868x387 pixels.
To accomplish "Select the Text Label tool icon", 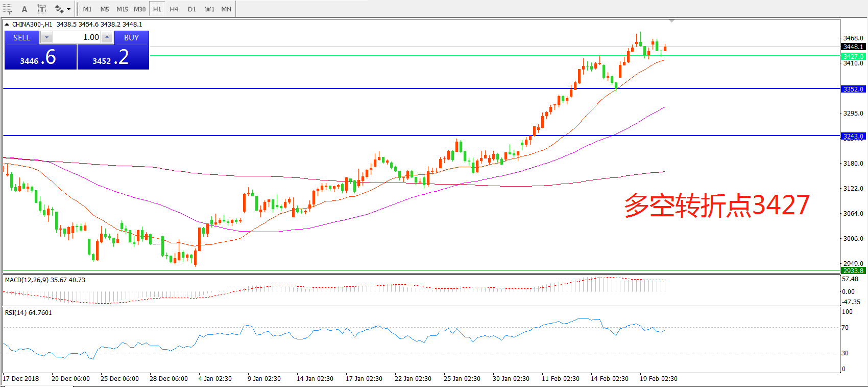I will click(42, 9).
